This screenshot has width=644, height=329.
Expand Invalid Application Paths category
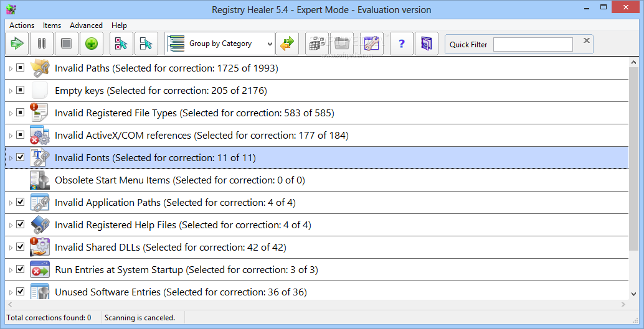click(x=11, y=203)
